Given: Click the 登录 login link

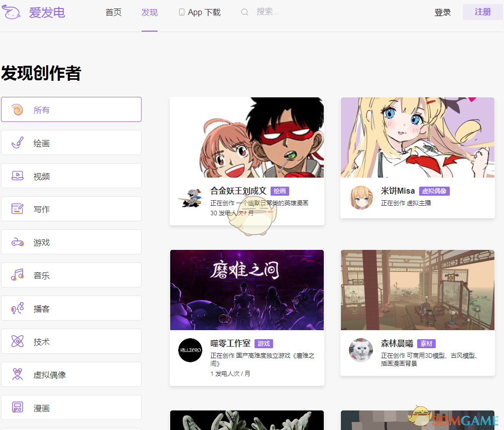Looking at the screenshot, I should (x=443, y=13).
